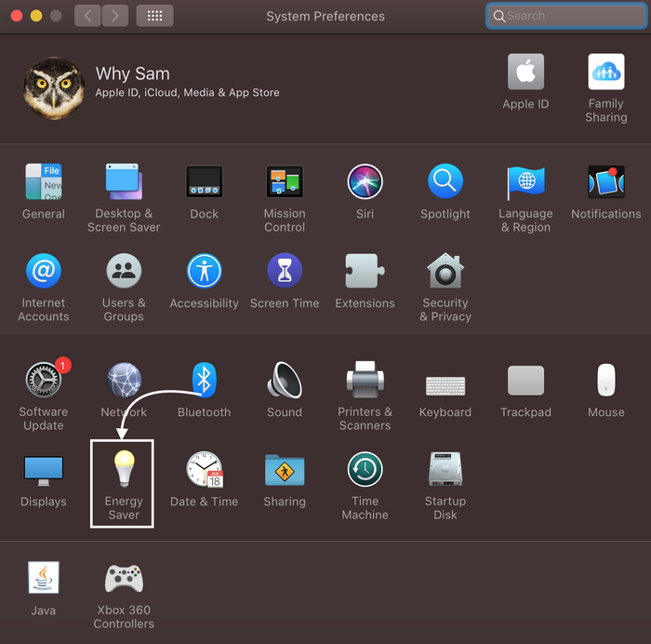The height and width of the screenshot is (644, 651).
Task: Go forward with the right arrow button
Action: 115,16
